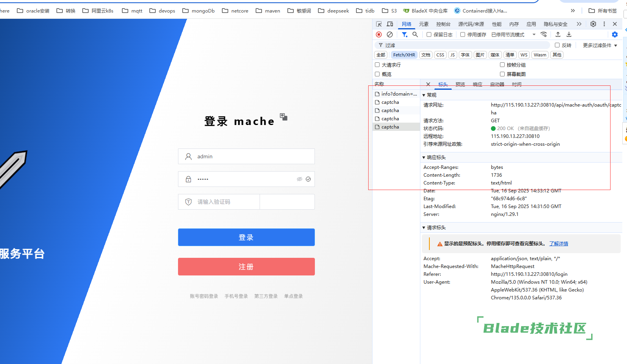The height and width of the screenshot is (364, 627).
Task: Switch to the 控制台 DevTools tab
Action: [443, 24]
